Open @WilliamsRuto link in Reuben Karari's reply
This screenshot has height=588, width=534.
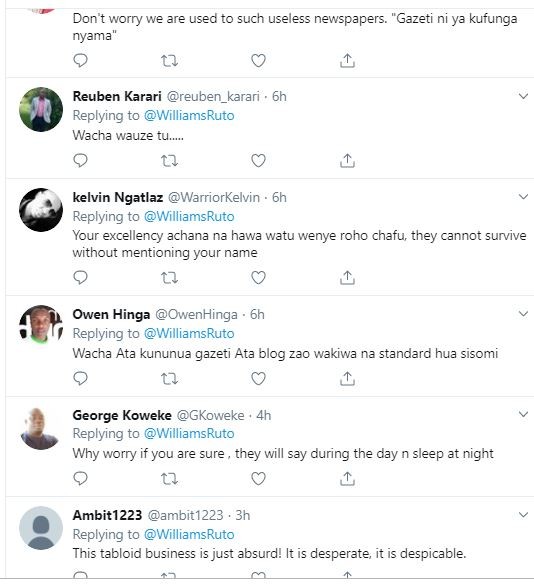click(x=189, y=116)
